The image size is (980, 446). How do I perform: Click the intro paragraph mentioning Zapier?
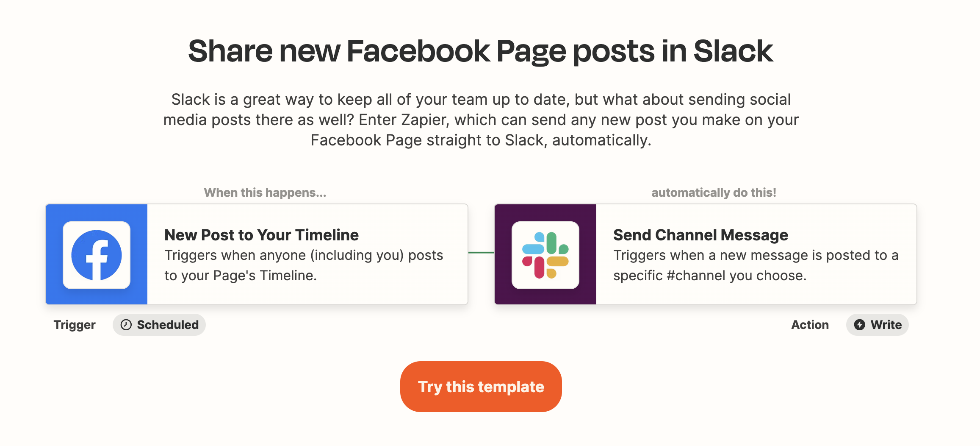[x=481, y=120]
